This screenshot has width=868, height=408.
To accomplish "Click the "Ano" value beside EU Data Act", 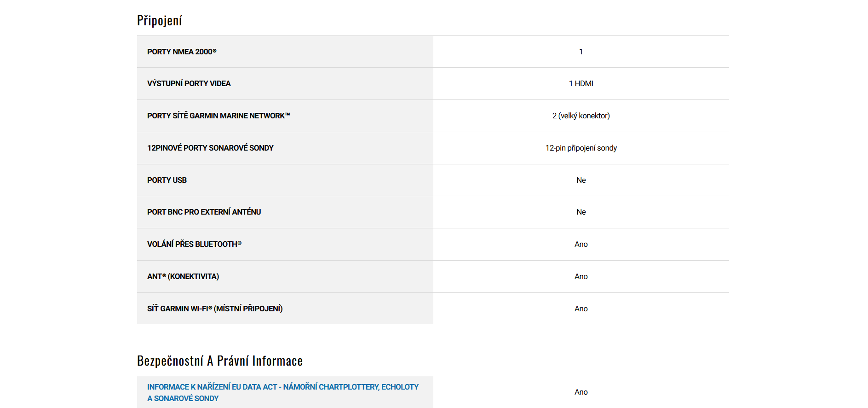I will [x=581, y=392].
